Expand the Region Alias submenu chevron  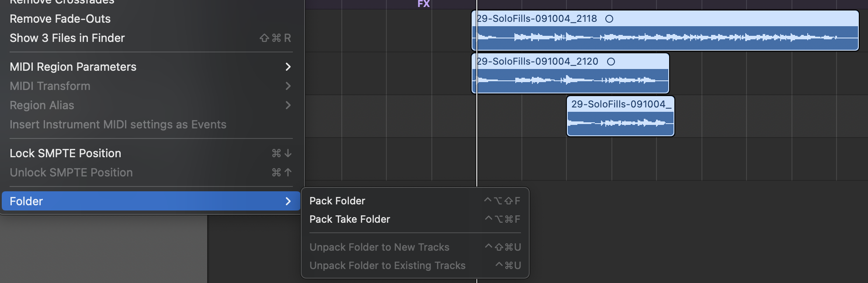click(x=288, y=105)
